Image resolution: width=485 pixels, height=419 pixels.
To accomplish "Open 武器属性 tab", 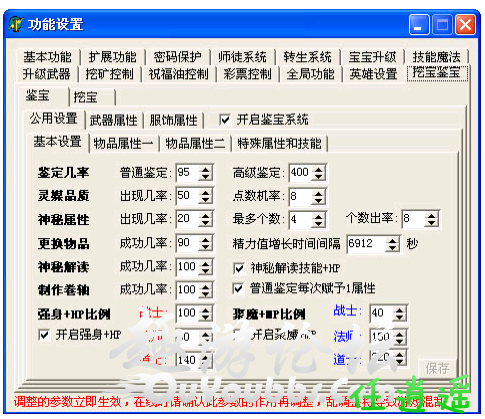I will point(114,120).
